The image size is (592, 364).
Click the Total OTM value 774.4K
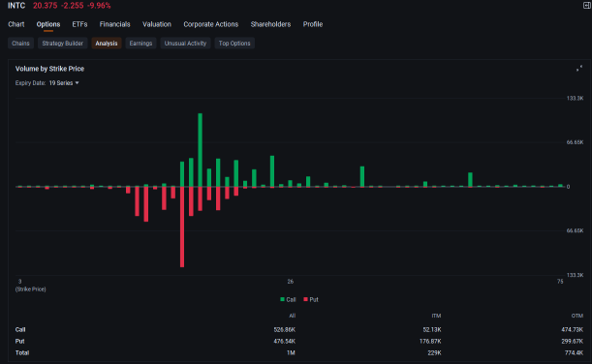click(575, 353)
